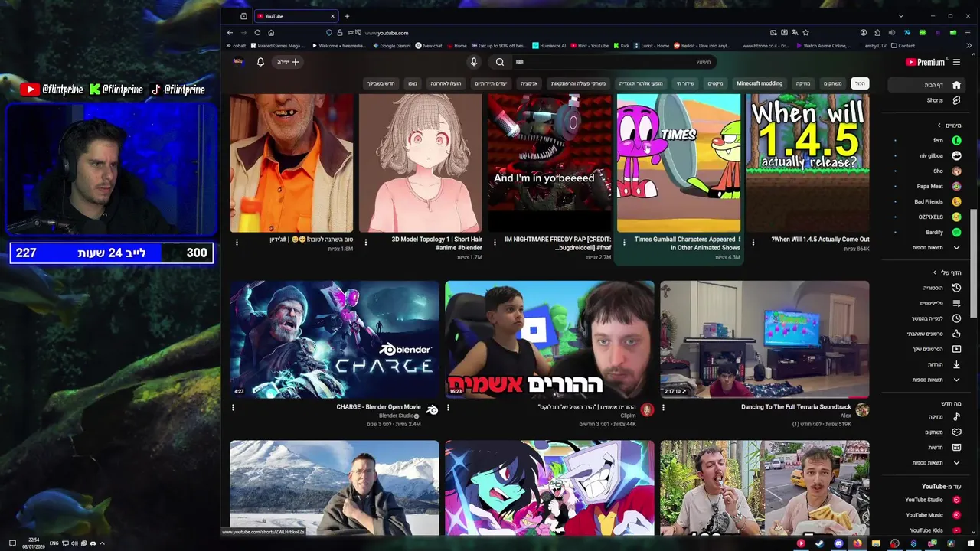The image size is (980, 551).
Task: Open options menu for CHARGE Blender video
Action: coord(234,408)
